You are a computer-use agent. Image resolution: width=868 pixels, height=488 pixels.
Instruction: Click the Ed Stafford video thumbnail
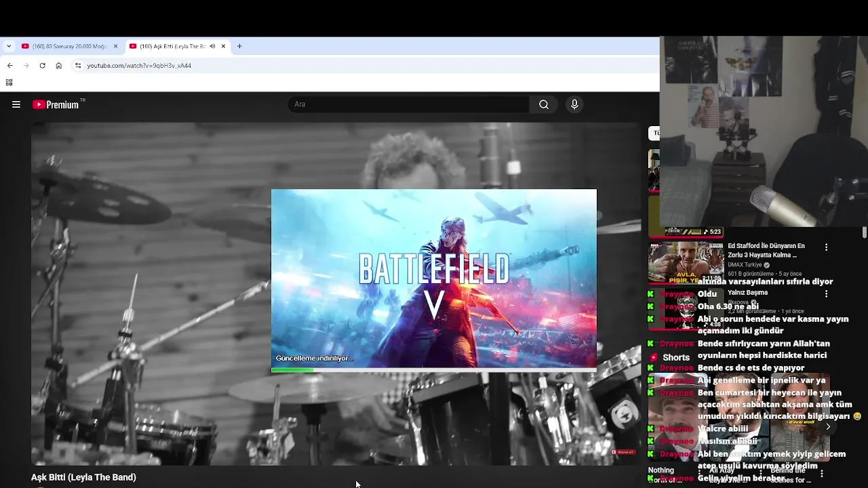(686, 262)
